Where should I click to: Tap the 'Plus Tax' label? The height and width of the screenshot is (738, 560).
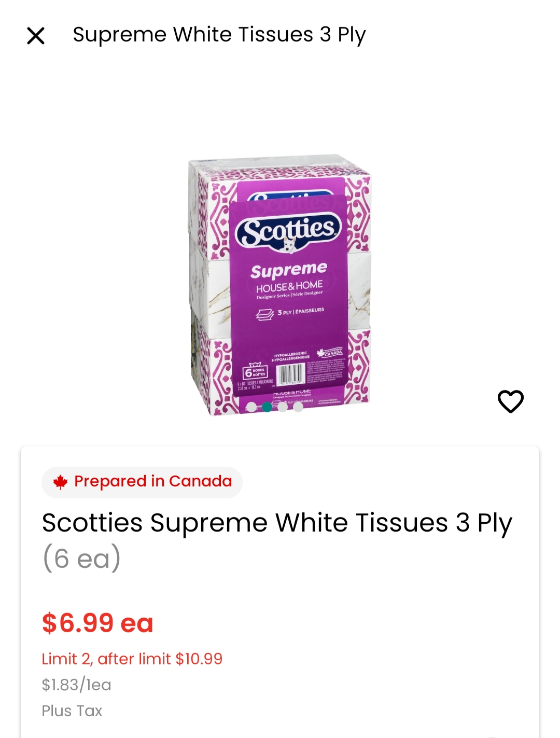72,711
